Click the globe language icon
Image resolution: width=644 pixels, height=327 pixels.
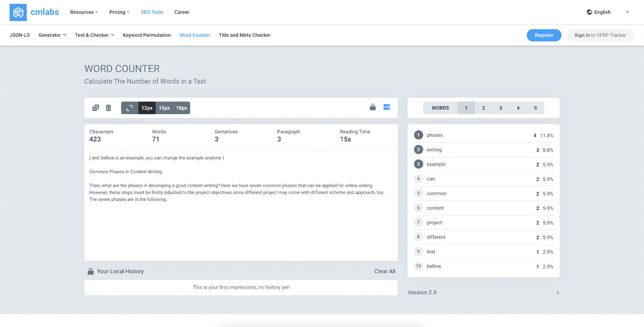coord(589,12)
